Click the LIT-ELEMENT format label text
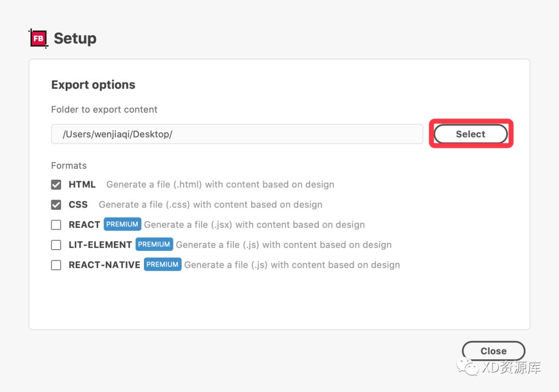Image resolution: width=559 pixels, height=392 pixels. click(100, 245)
